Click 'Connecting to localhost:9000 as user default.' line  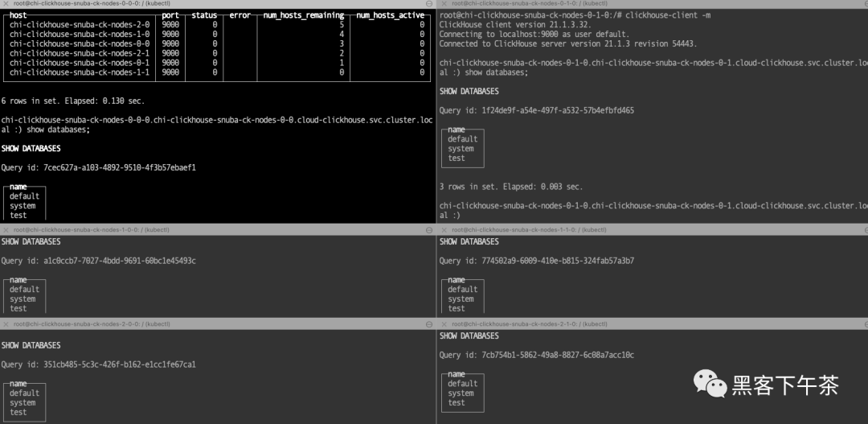534,34
